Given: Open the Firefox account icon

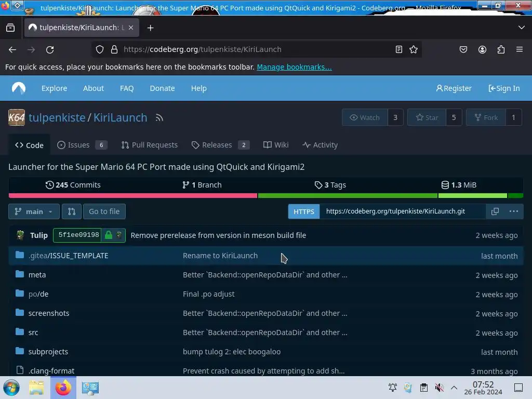Looking at the screenshot, I should [x=482, y=49].
